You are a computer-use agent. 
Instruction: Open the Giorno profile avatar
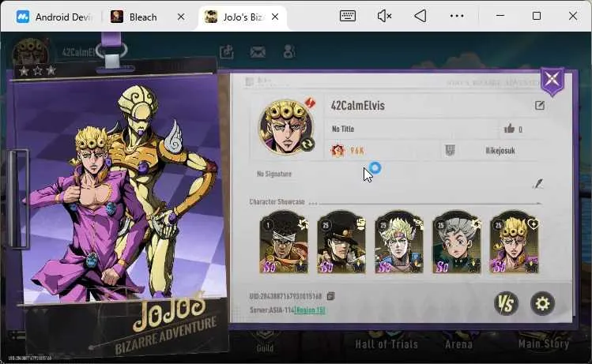(x=285, y=127)
